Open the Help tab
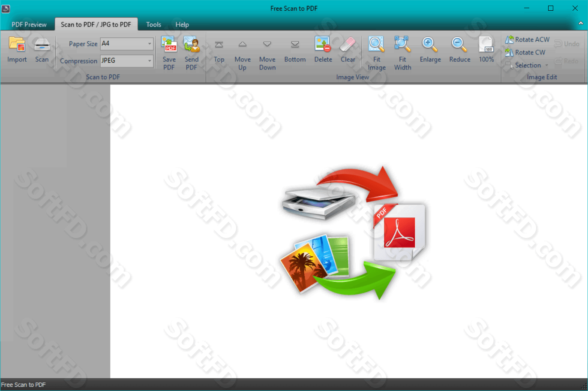This screenshot has width=588, height=391. click(182, 24)
